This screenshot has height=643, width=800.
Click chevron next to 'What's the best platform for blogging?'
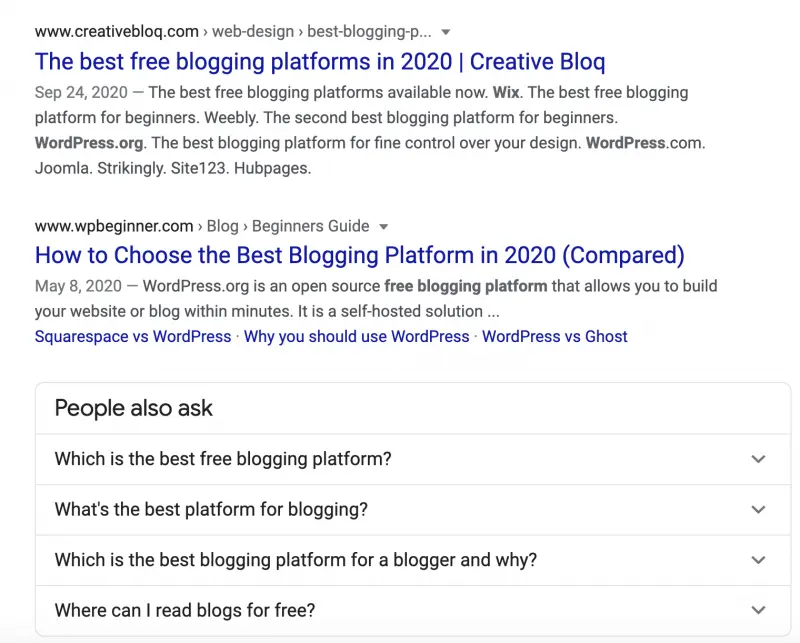[758, 509]
